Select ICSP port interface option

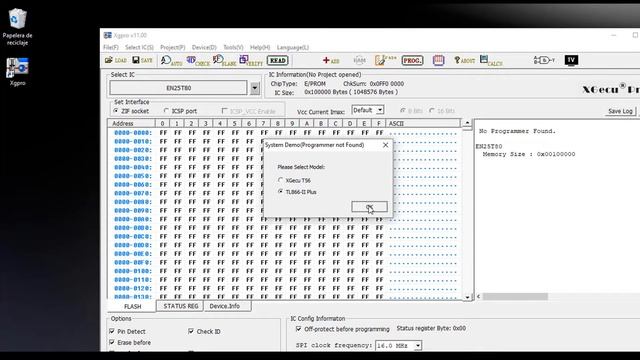180,111
